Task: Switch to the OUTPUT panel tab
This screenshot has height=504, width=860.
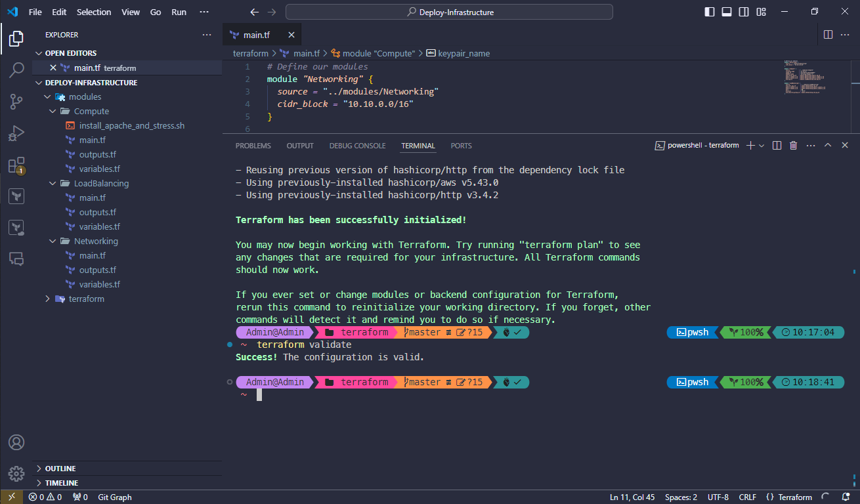Action: tap(300, 146)
